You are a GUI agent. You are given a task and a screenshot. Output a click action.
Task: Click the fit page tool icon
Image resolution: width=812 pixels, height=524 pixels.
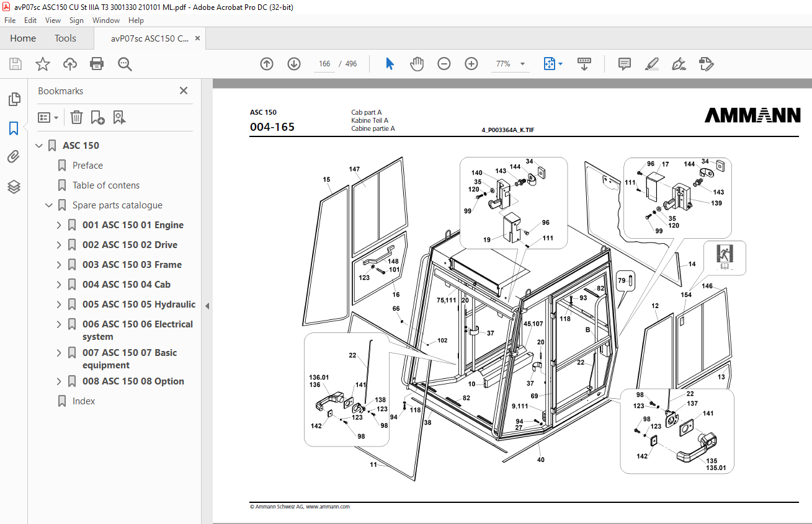pyautogui.click(x=549, y=64)
